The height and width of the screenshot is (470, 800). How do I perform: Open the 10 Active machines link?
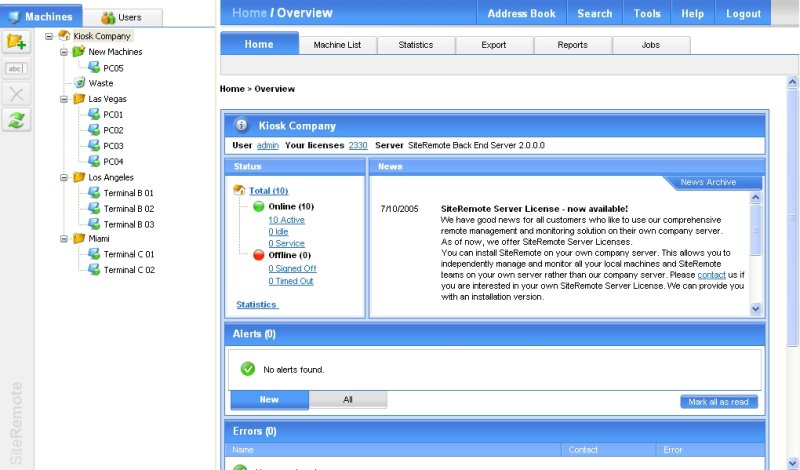pyautogui.click(x=287, y=220)
